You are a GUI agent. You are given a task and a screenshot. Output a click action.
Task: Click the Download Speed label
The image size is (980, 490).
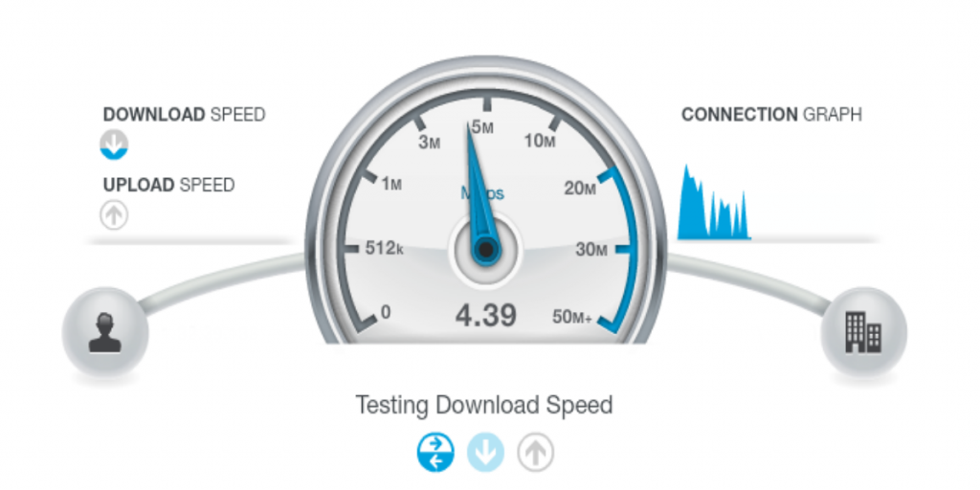pyautogui.click(x=185, y=115)
